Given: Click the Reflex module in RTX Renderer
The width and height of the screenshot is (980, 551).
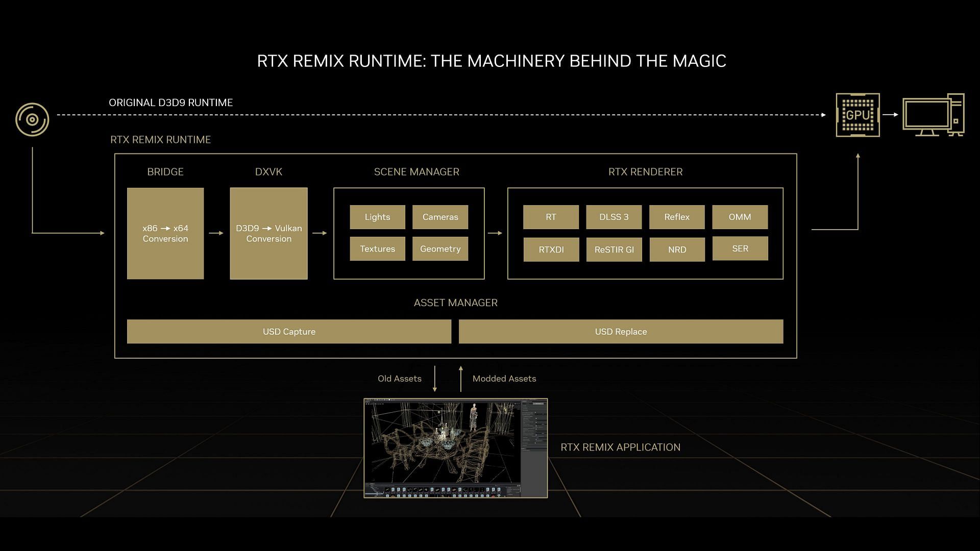Looking at the screenshot, I should [x=676, y=217].
